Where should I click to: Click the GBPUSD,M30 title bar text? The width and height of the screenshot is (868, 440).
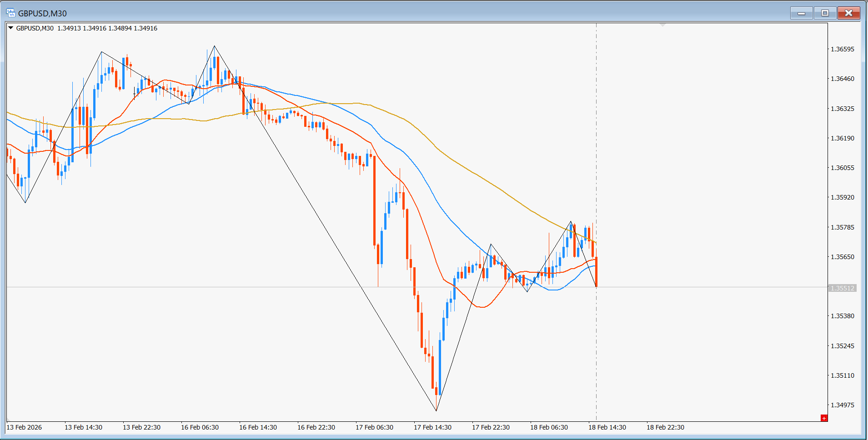(42, 14)
